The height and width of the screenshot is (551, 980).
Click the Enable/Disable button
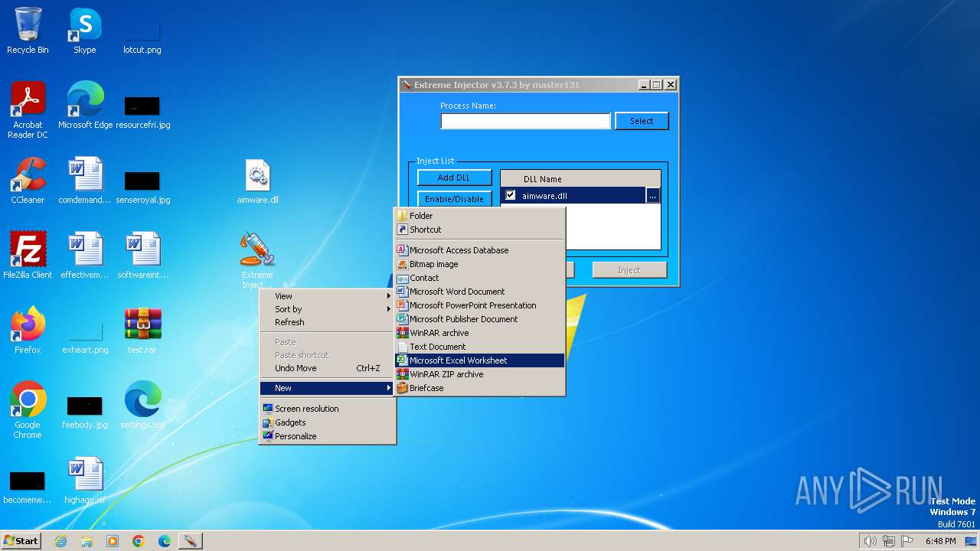454,199
